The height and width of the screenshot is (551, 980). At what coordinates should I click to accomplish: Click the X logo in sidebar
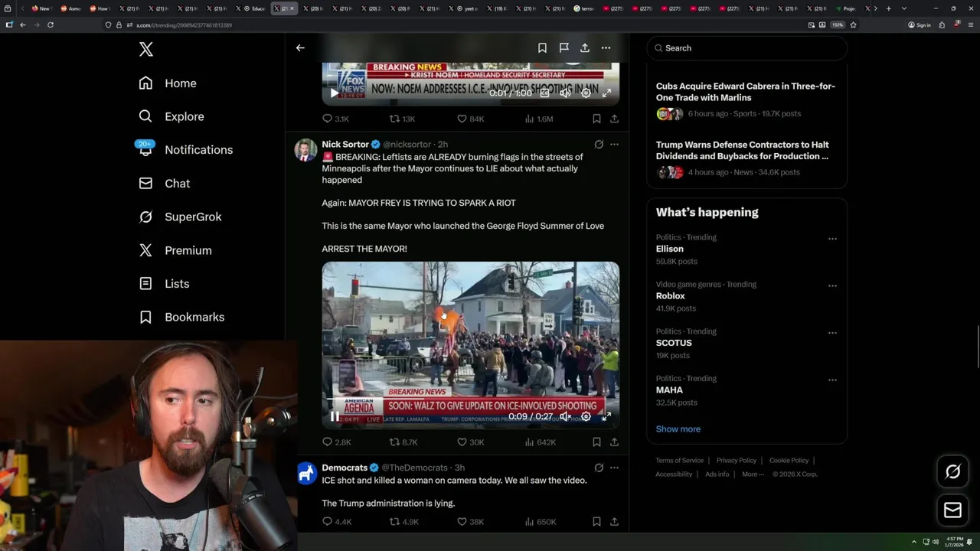point(146,50)
